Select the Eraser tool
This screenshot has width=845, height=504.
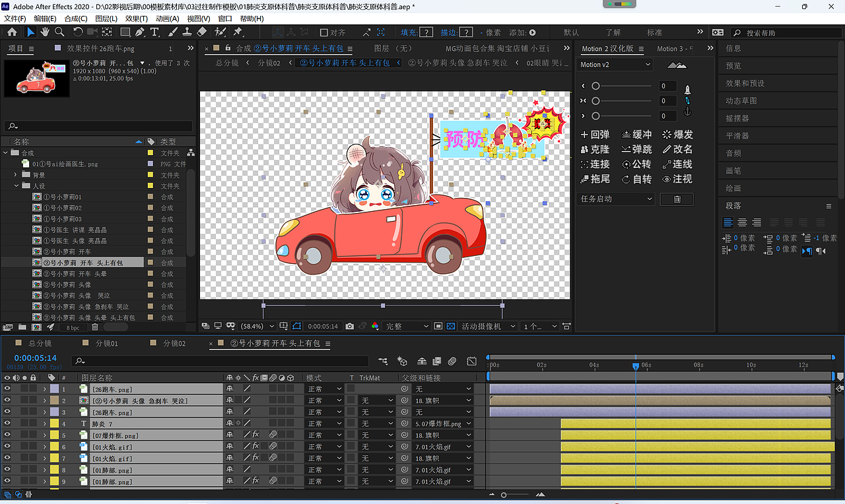point(202,32)
